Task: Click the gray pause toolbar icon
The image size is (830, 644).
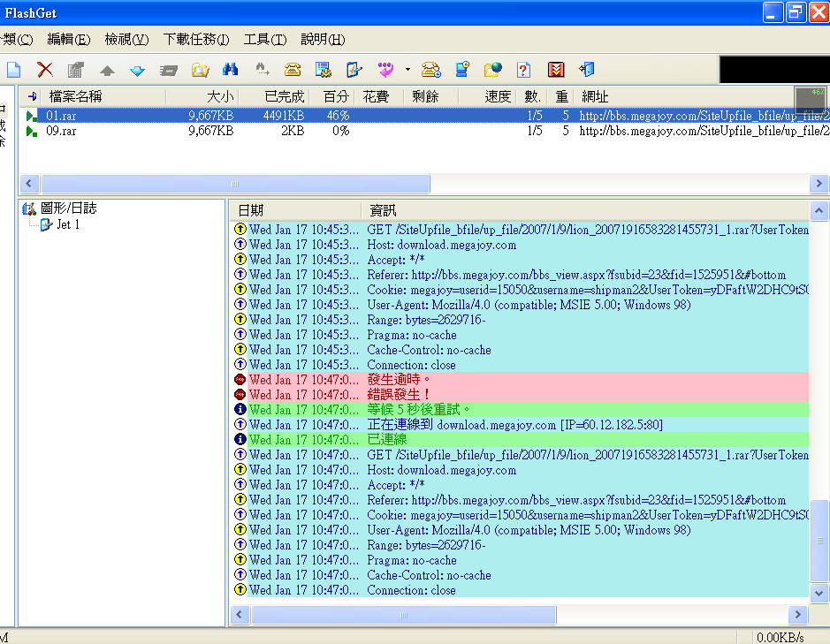Action: pyautogui.click(x=169, y=70)
